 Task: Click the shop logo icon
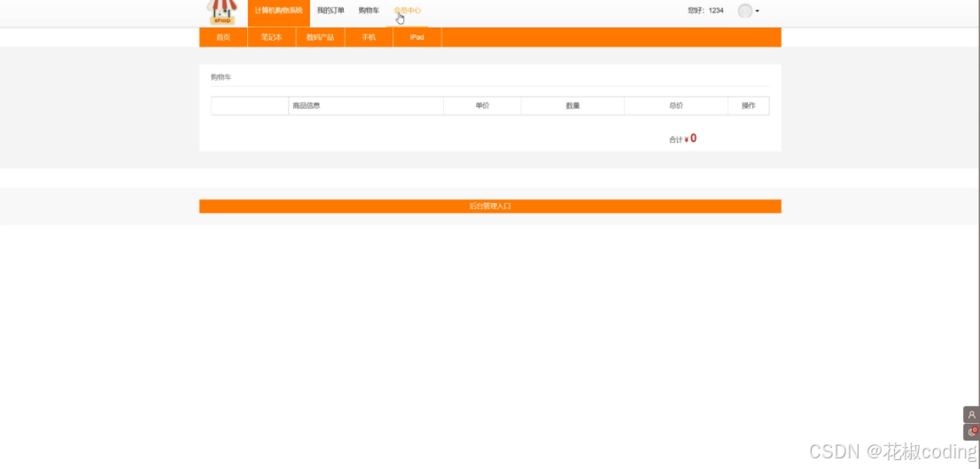pyautogui.click(x=222, y=12)
